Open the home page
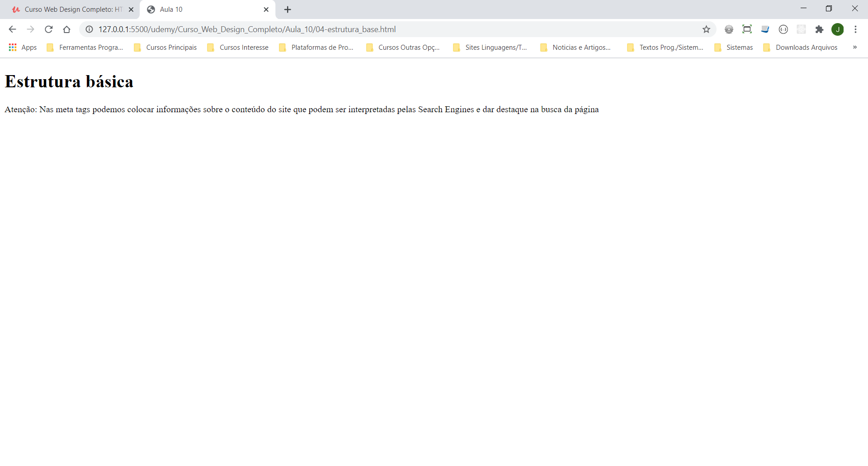 pyautogui.click(x=66, y=29)
